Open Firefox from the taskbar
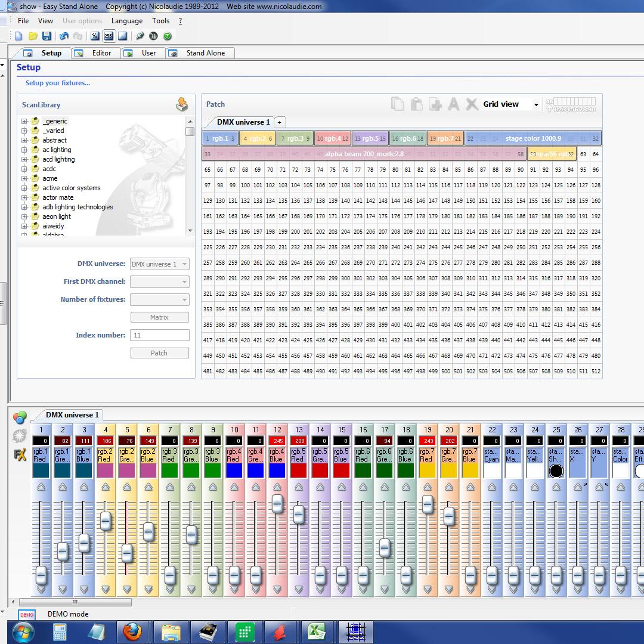 click(132, 631)
